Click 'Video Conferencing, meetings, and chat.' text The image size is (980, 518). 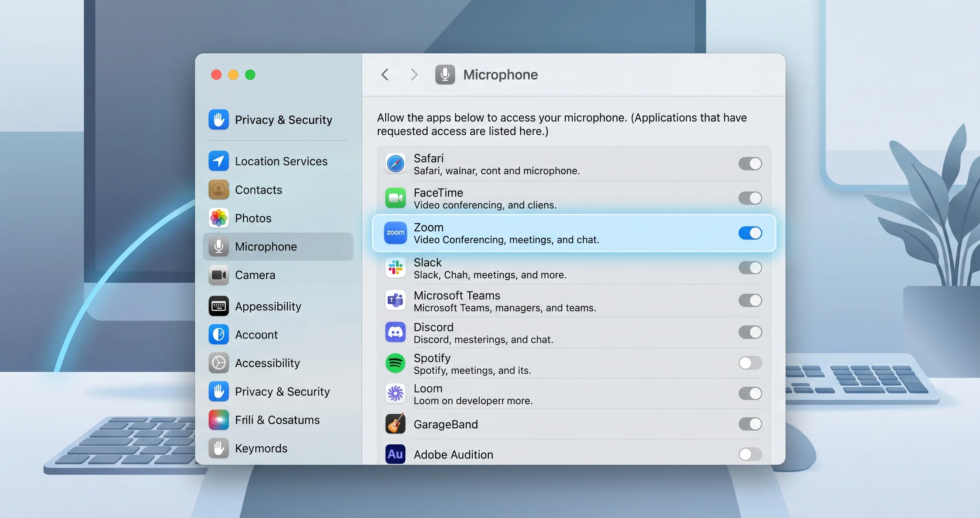click(x=506, y=240)
